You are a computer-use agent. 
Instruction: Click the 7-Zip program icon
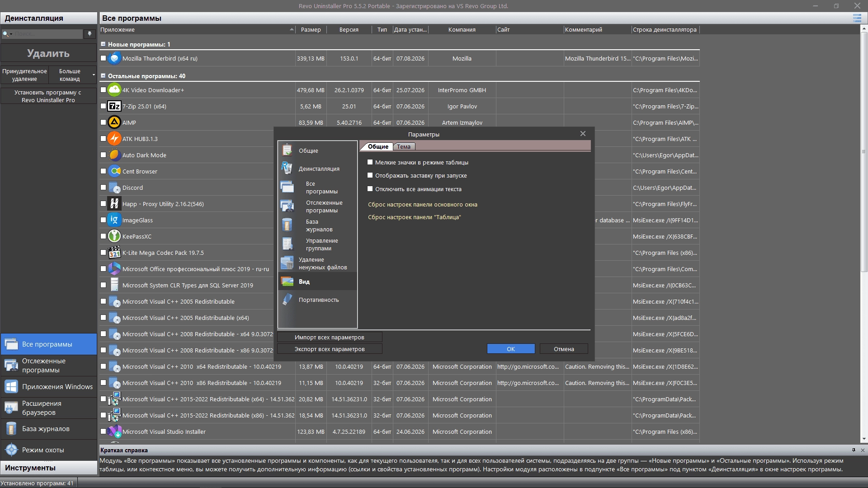[114, 106]
